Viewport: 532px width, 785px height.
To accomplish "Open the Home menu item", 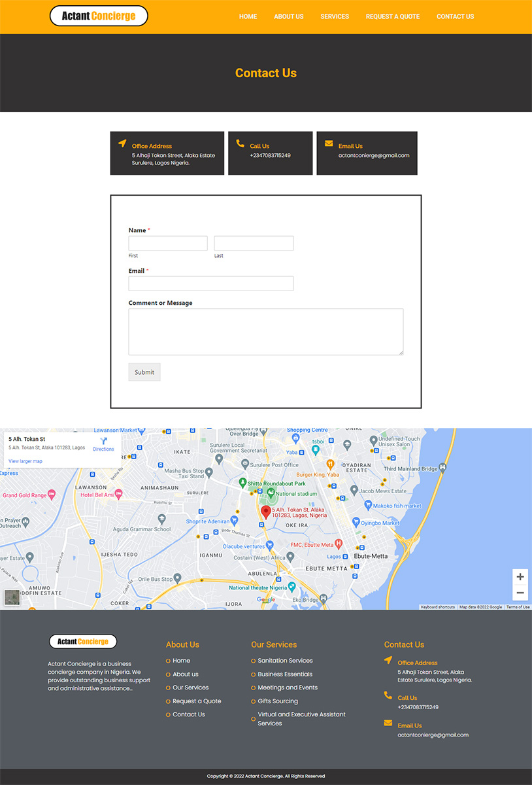I will (248, 16).
